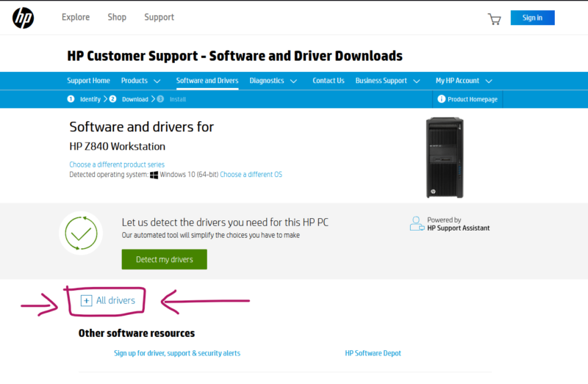Open the Explore menu
The width and height of the screenshot is (588, 384).
pyautogui.click(x=76, y=17)
